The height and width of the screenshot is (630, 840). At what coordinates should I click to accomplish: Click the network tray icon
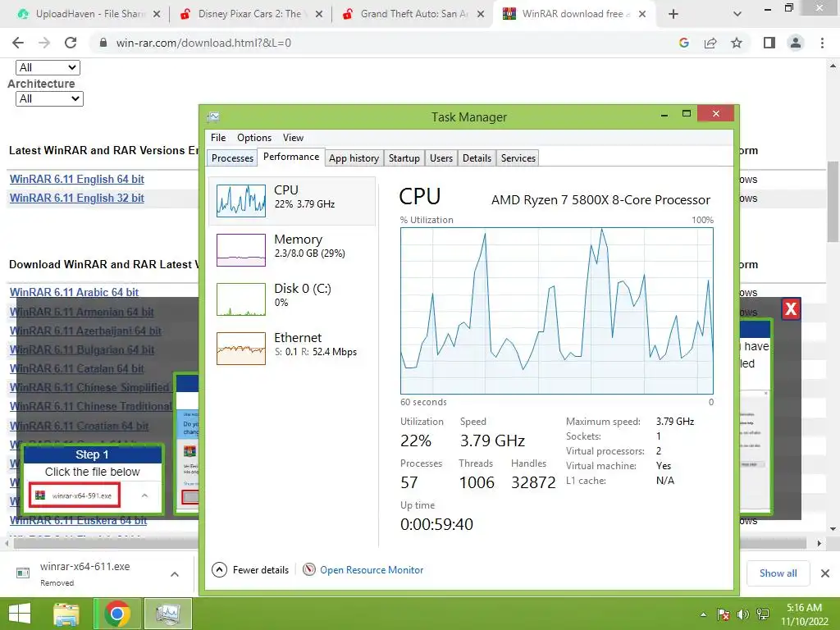pos(762,614)
